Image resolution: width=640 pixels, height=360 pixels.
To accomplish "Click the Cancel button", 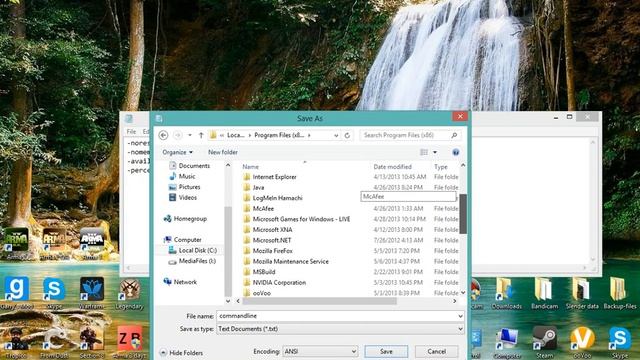I will point(437,351).
